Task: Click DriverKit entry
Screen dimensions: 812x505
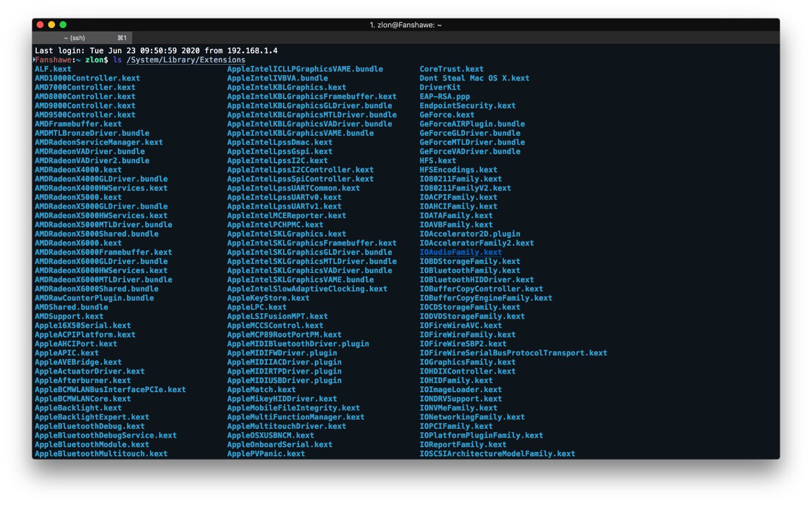Action: [440, 88]
